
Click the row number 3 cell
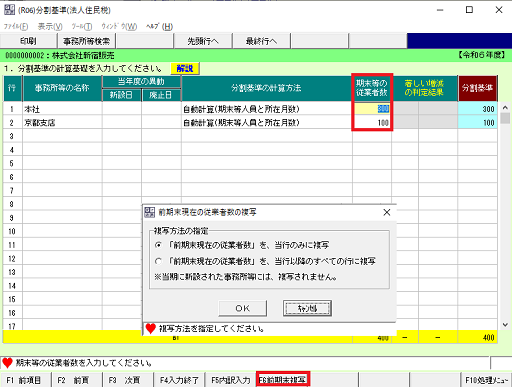(12, 136)
